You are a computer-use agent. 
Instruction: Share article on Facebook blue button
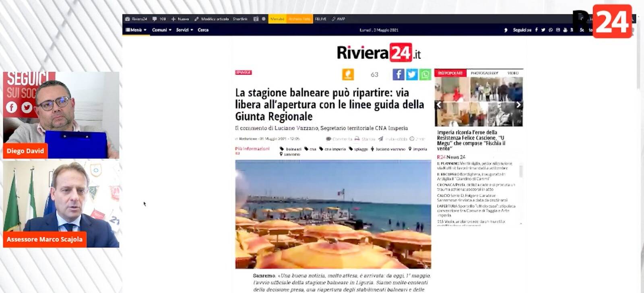[x=398, y=74]
